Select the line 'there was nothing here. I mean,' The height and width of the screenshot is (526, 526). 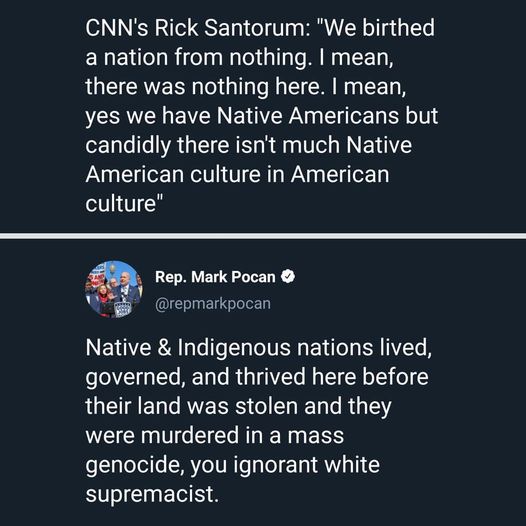click(246, 87)
